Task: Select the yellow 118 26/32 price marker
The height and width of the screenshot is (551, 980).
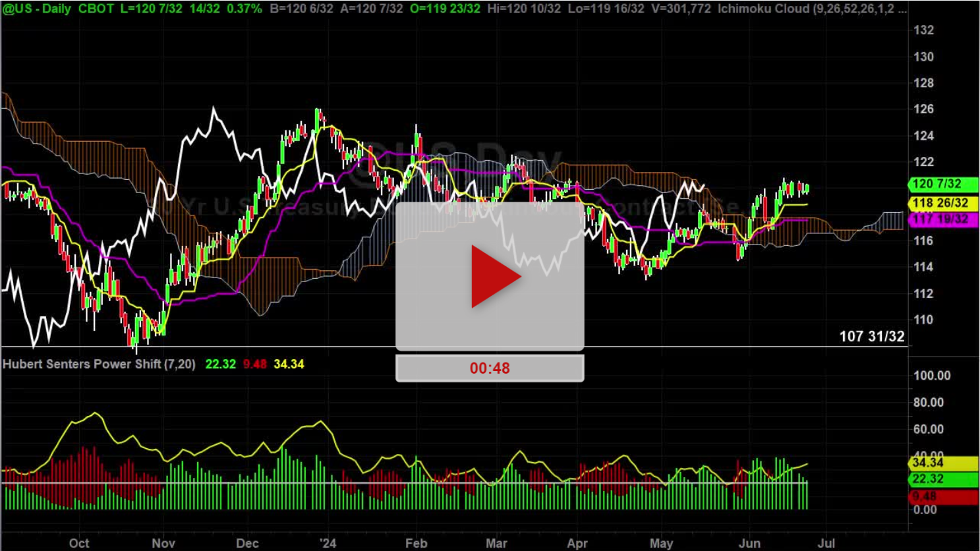Action: [x=940, y=203]
